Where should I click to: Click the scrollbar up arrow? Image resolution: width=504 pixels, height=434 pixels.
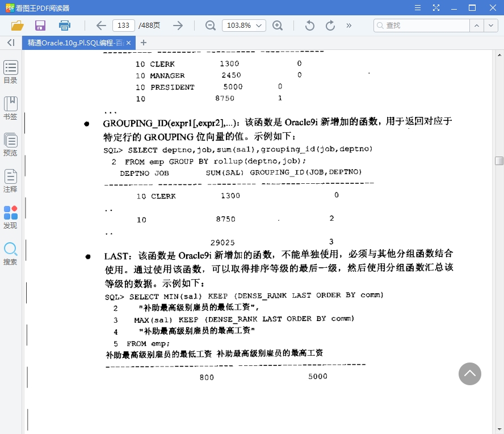coord(499,55)
